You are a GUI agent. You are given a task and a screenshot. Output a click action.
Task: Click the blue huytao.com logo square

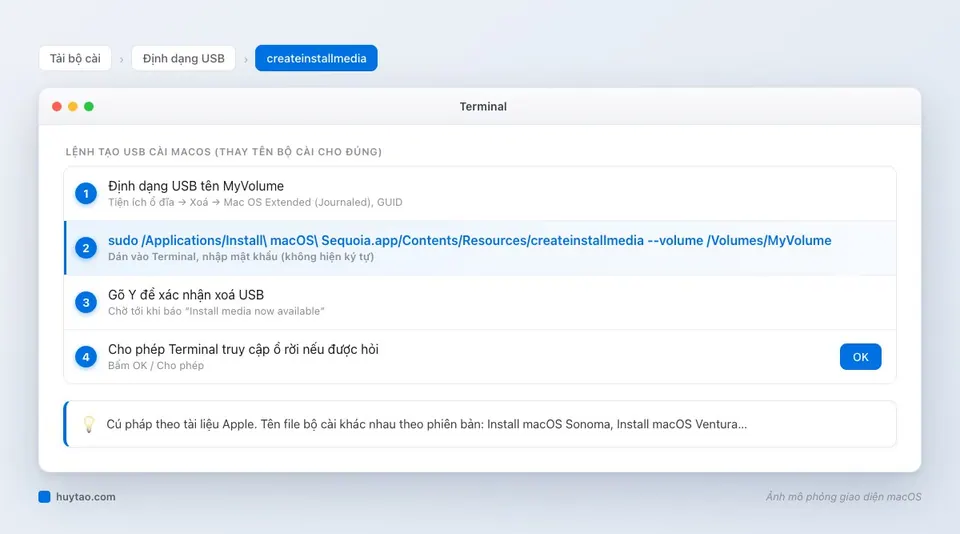[44, 497]
